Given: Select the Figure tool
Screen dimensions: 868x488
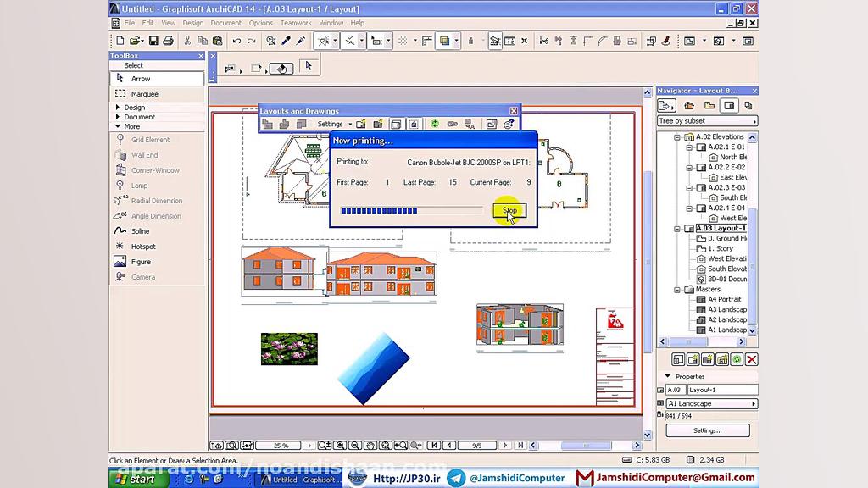Looking at the screenshot, I should (157, 262).
